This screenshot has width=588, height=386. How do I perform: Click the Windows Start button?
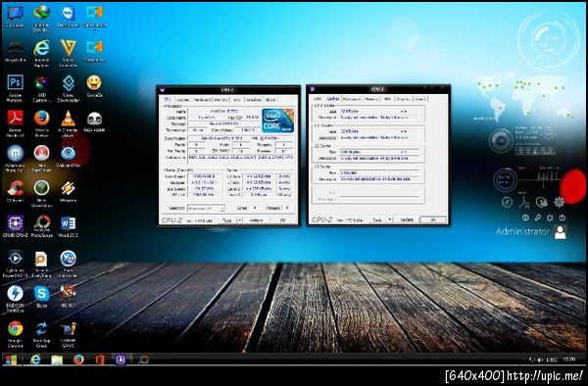click(11, 361)
